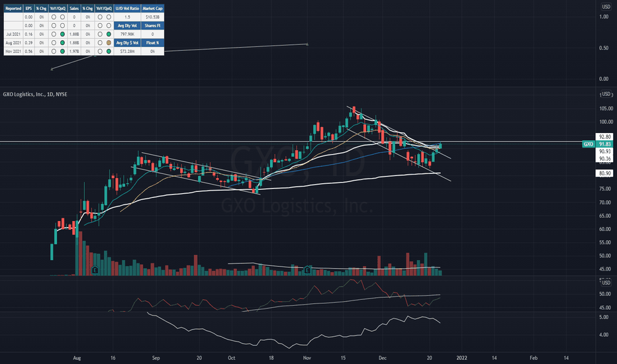Click the empty EPS YoY circle for Jul 2021

[x=54, y=34]
